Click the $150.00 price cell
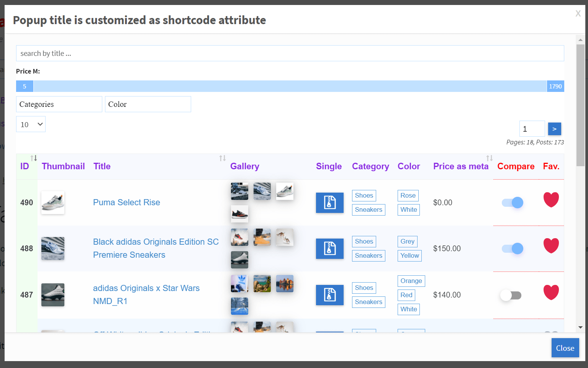The image size is (588, 368). tap(447, 249)
